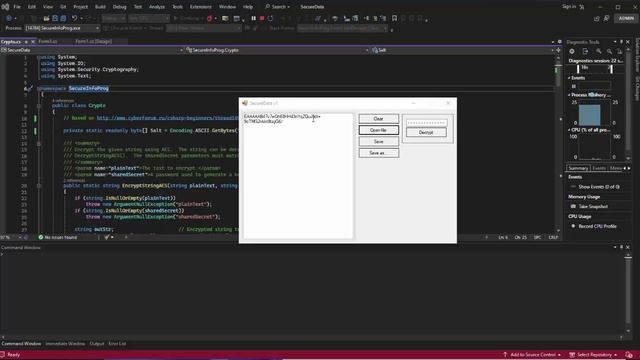Click the Clear button in SecureData
The width and height of the screenshot is (640, 360).
[379, 119]
